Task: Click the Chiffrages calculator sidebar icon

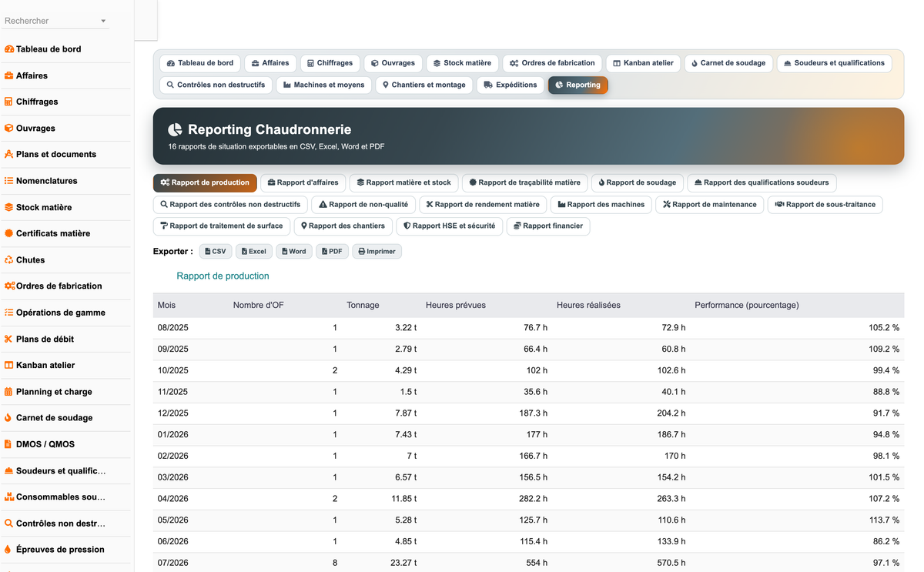Action: [8, 102]
